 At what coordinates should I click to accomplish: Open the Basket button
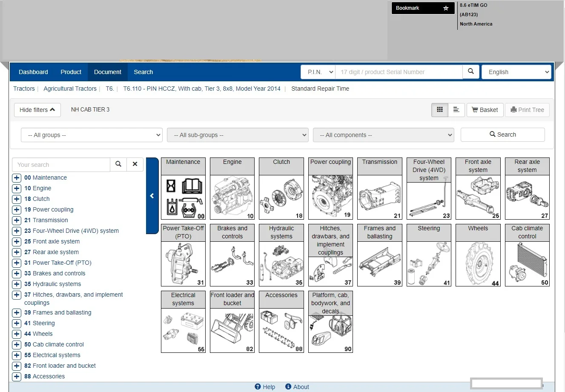(x=485, y=110)
